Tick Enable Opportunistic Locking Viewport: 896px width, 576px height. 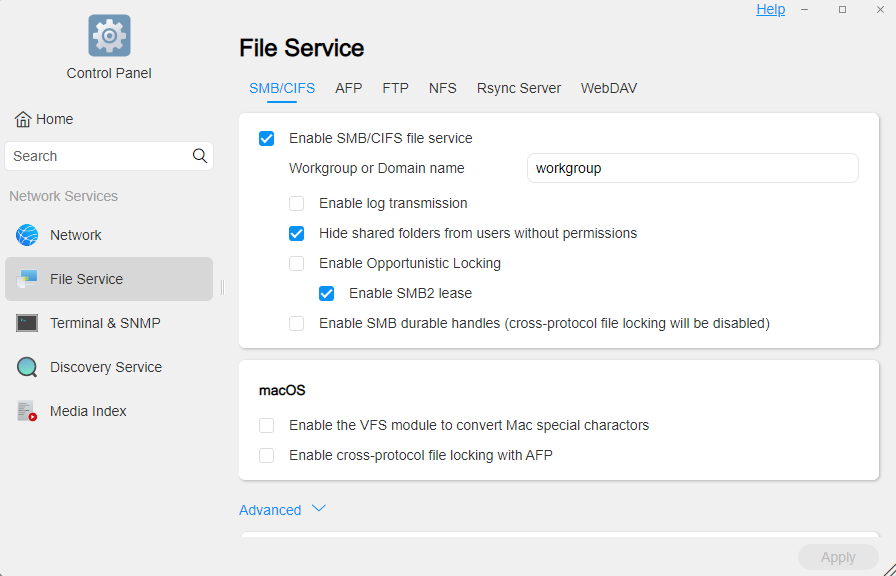pyautogui.click(x=296, y=264)
